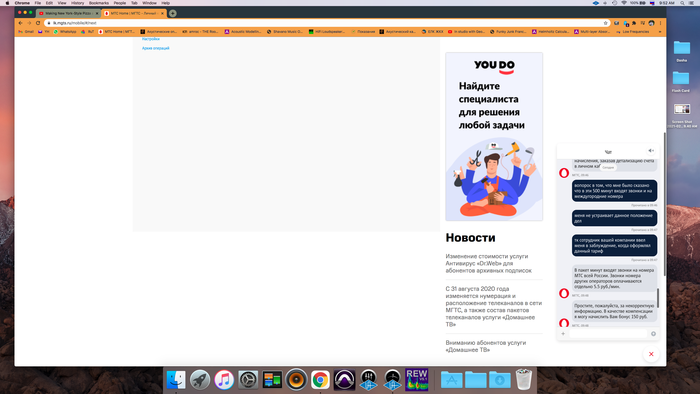Open the Gmail bookmark
The image size is (700, 394).
[26, 32]
